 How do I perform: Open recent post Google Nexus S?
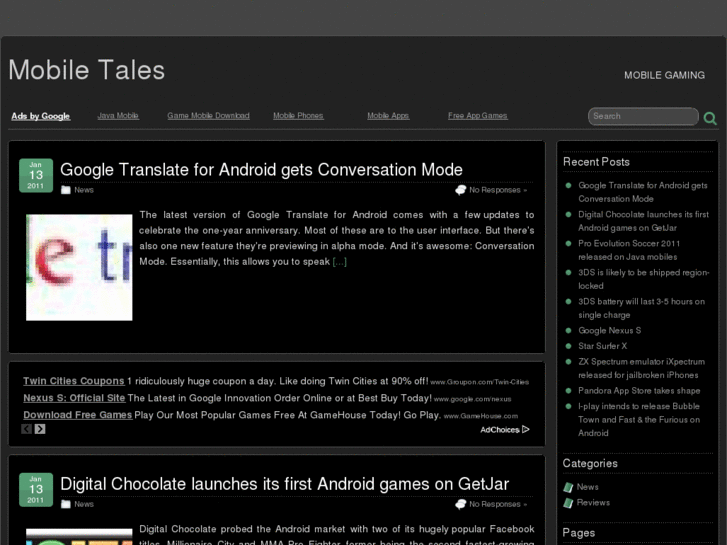tap(609, 331)
